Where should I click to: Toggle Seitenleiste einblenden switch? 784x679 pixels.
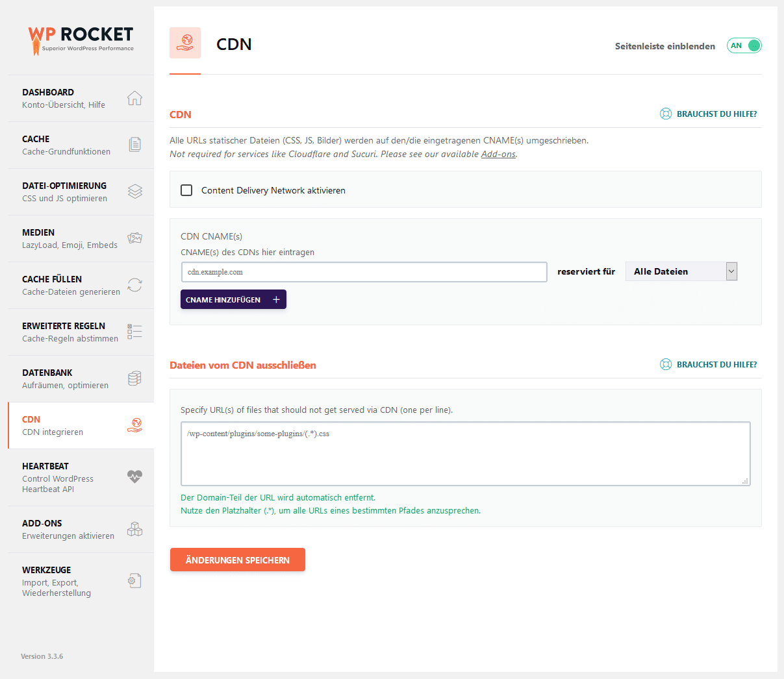pos(744,45)
